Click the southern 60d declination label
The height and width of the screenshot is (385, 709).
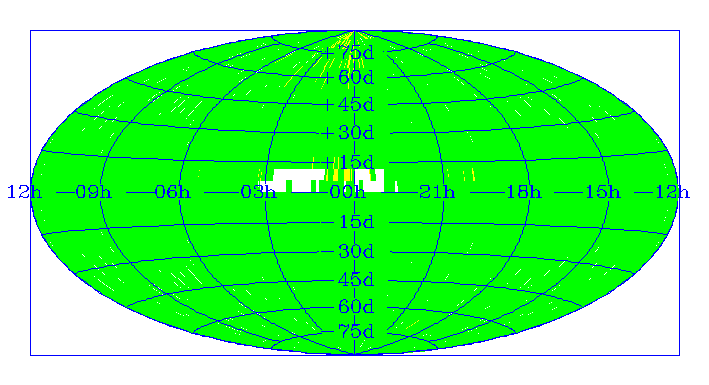coord(356,307)
